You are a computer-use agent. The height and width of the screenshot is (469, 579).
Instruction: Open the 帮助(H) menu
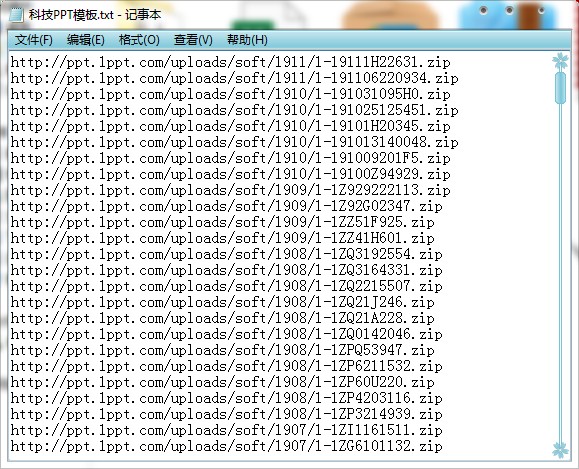(247, 40)
